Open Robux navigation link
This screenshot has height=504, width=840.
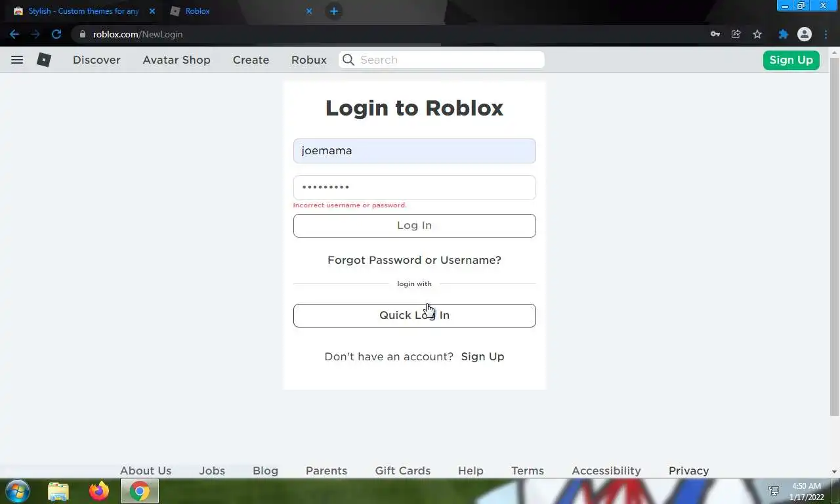click(x=309, y=60)
